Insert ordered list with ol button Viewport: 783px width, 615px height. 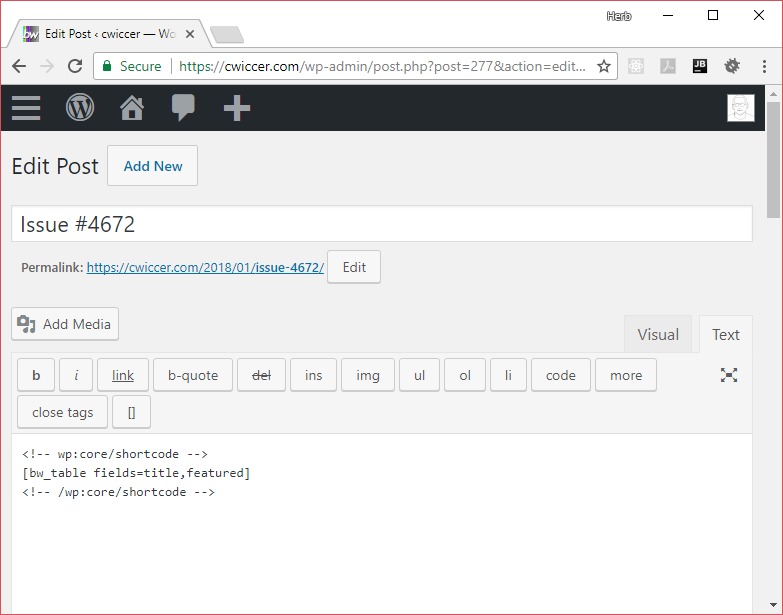point(465,375)
